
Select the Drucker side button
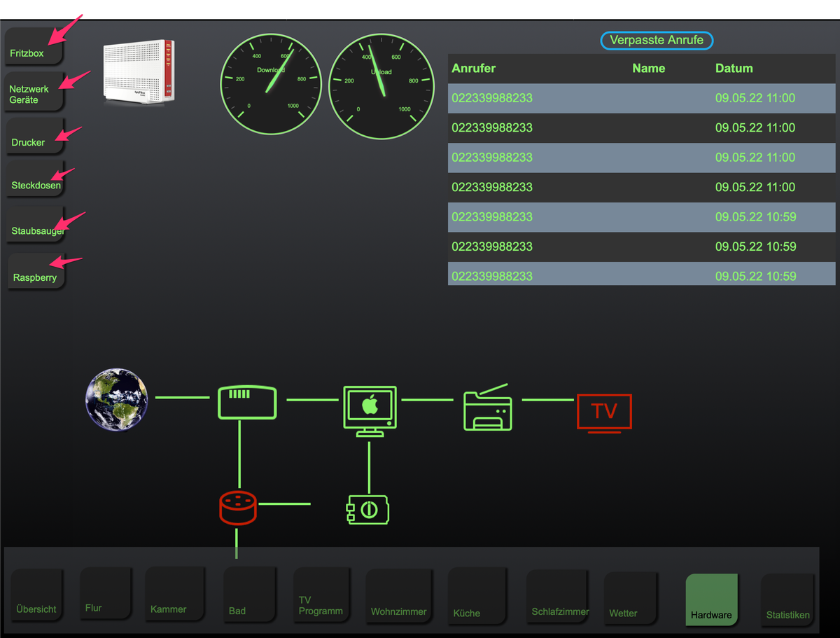(x=35, y=136)
